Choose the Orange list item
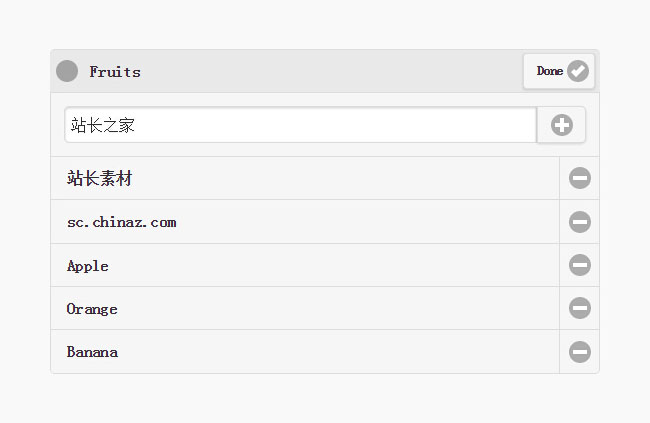The width and height of the screenshot is (650, 423). (92, 309)
